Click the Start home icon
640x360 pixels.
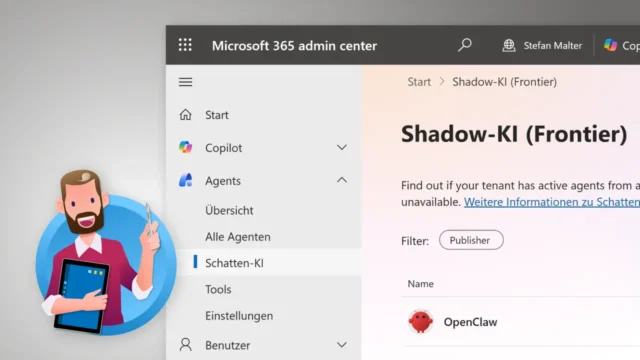(x=185, y=115)
